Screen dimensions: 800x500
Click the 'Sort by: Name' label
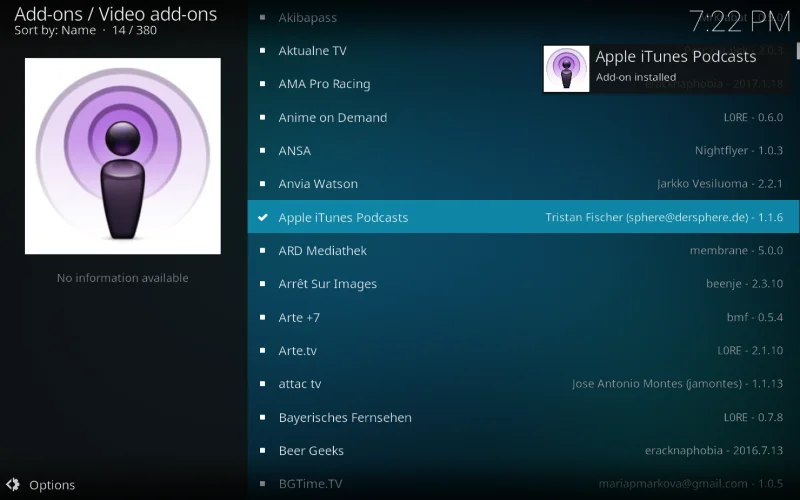coord(55,30)
